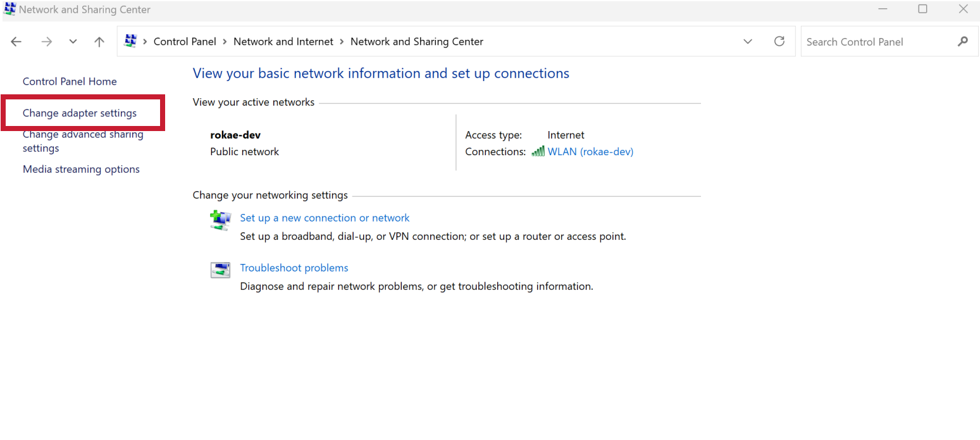Open Control Panel breadcrumb item
Viewport: 980px width, 440px height.
click(x=185, y=42)
